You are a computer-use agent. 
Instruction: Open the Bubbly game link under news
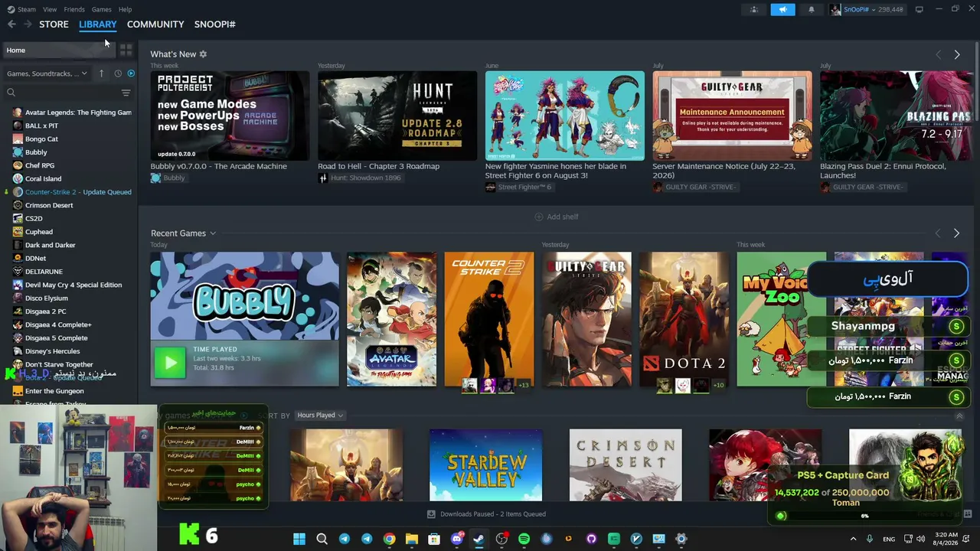point(168,178)
